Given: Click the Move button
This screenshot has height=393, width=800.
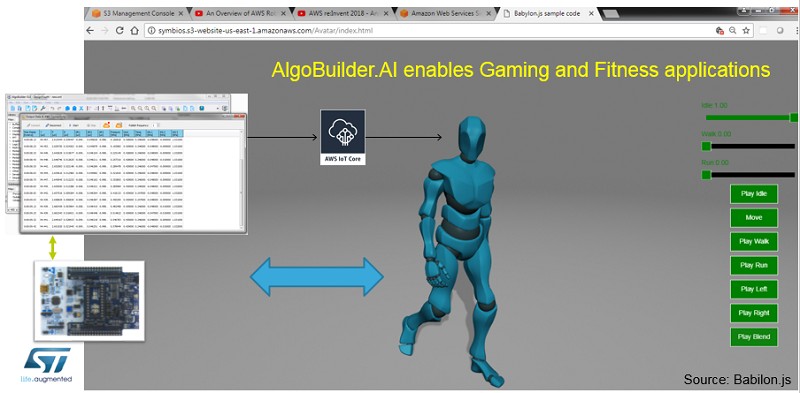Looking at the screenshot, I should (x=754, y=217).
